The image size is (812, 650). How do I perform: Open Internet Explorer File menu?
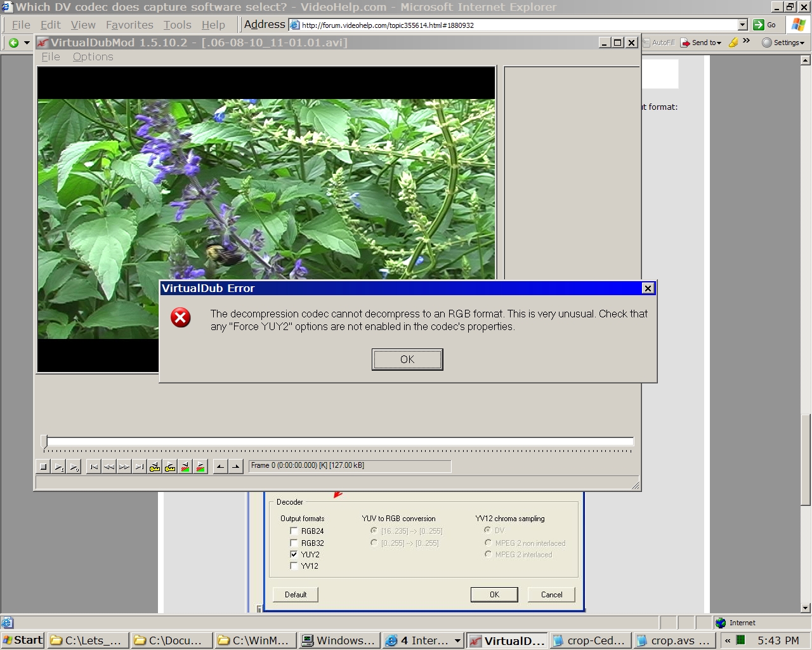click(21, 25)
